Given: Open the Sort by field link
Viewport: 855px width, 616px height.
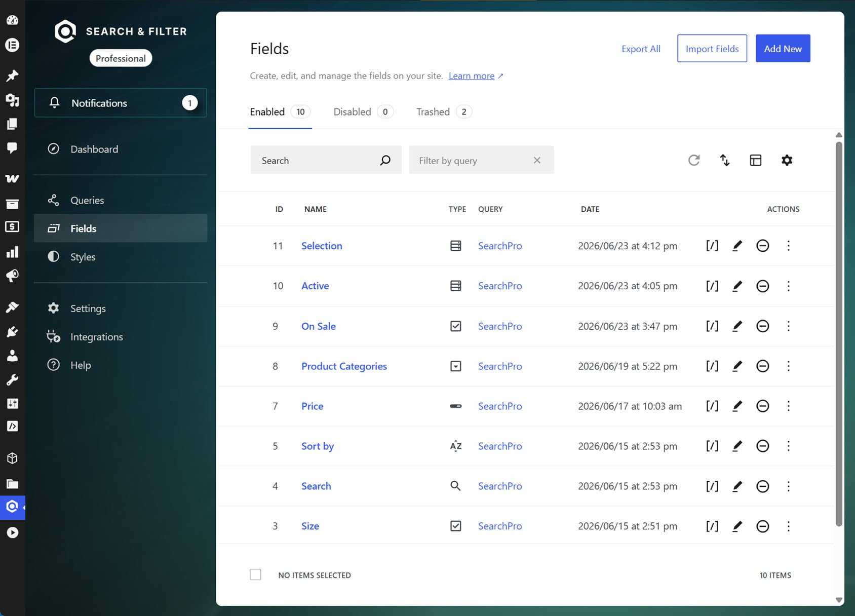Looking at the screenshot, I should click(x=318, y=446).
